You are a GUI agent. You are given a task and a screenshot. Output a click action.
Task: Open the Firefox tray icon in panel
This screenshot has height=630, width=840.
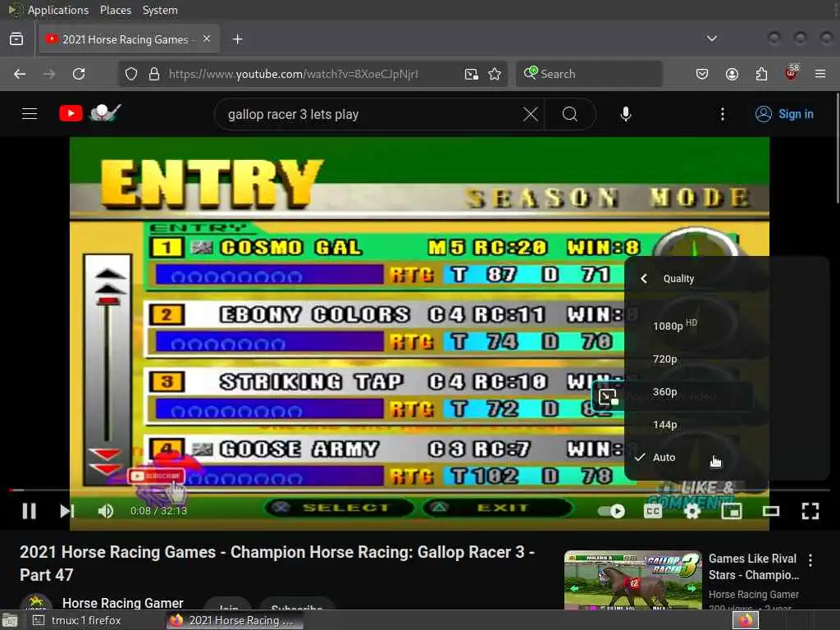pyautogui.click(x=745, y=620)
